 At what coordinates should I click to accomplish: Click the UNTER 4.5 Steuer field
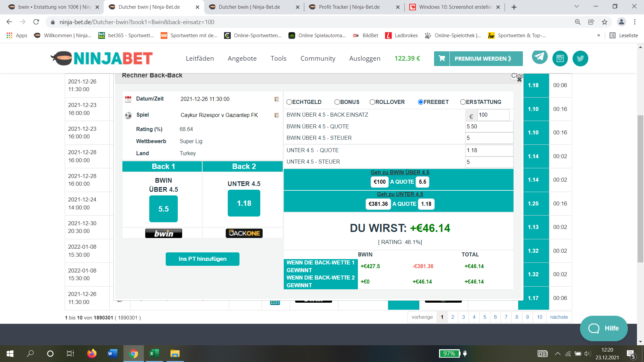coord(489,162)
